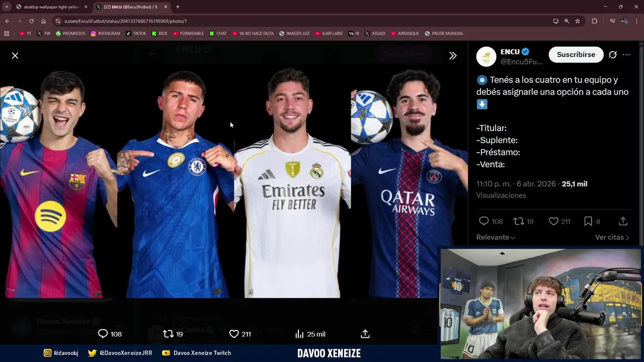Open the YA NO HACE FALTA bookmark
The height and width of the screenshot is (362, 644).
253,34
